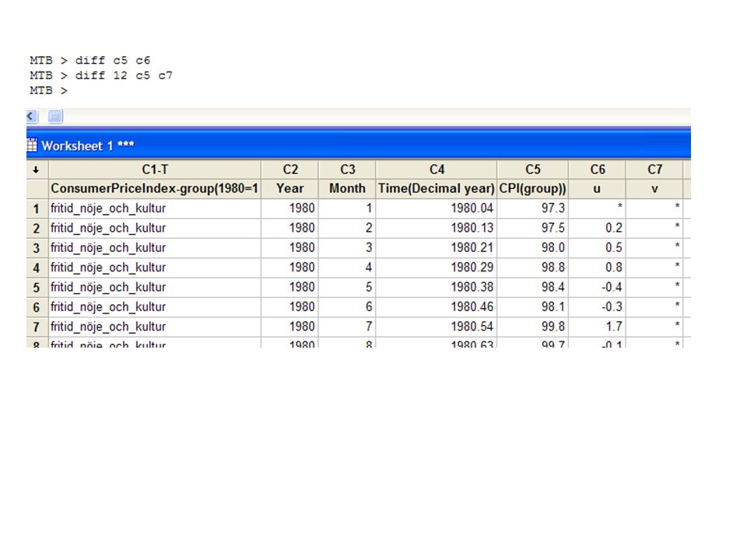
Task: Select row number 5 header
Action: (x=37, y=288)
